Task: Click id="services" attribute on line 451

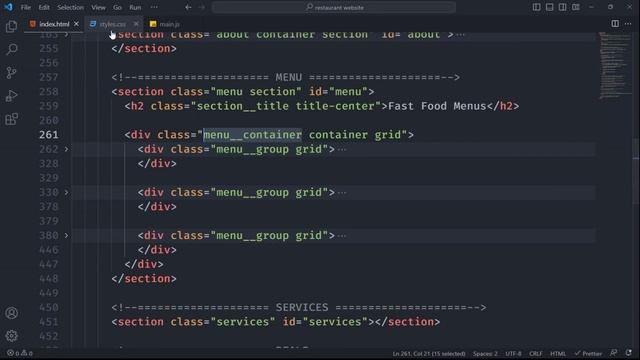Action: pyautogui.click(x=325, y=322)
